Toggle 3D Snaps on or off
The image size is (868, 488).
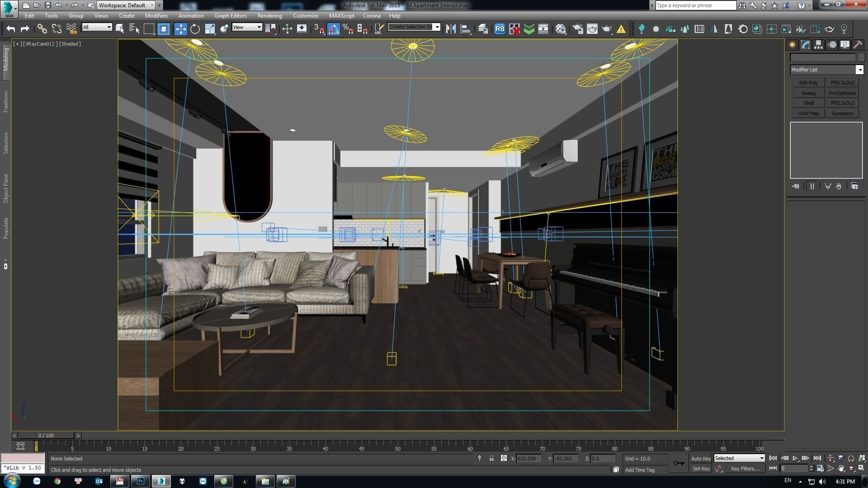[x=319, y=29]
